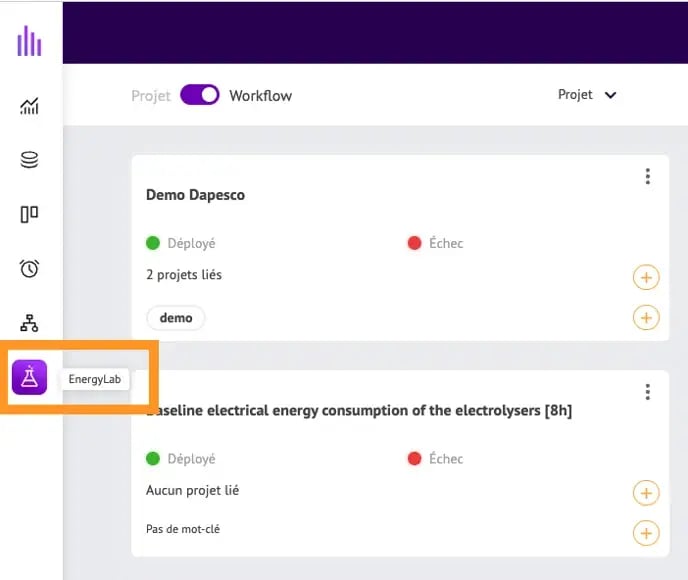Open the alarm clock section in sidebar
The height and width of the screenshot is (580, 688).
[29, 268]
